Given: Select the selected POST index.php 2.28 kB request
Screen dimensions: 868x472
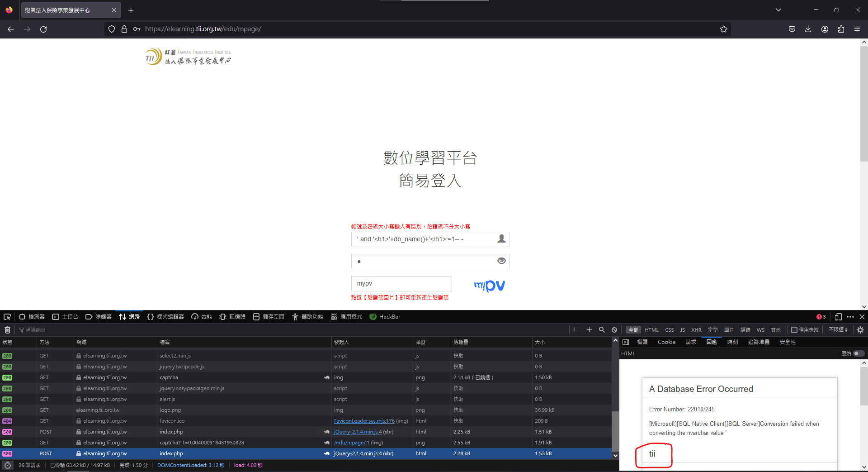Looking at the screenshot, I should coord(306,453).
